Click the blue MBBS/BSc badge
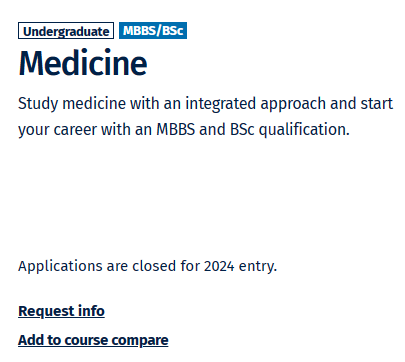Screen dimensions: 405x362 [153, 31]
